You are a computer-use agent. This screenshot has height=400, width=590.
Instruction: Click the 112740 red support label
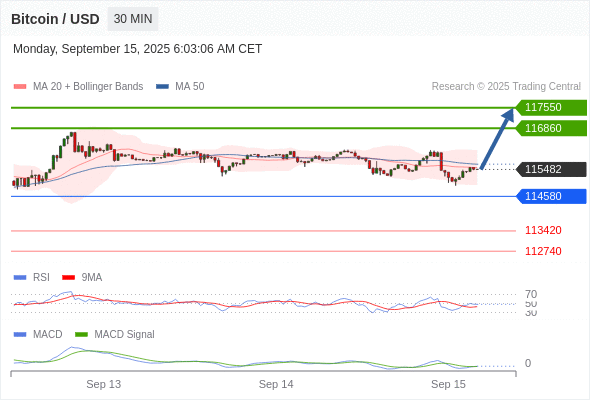tap(543, 251)
